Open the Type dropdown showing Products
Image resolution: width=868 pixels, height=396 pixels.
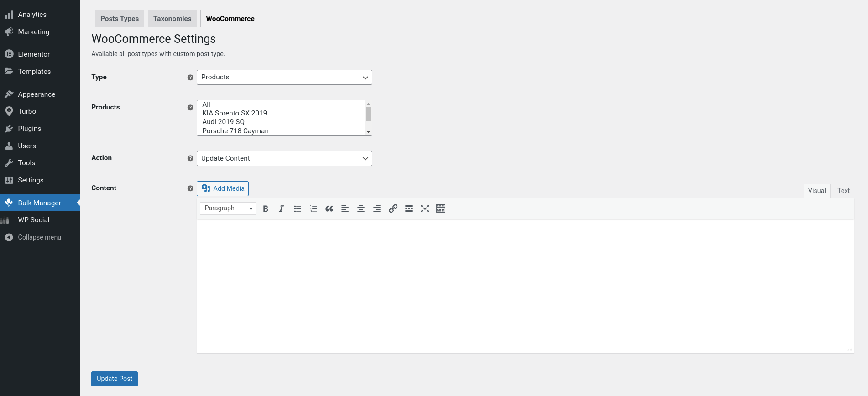click(284, 77)
